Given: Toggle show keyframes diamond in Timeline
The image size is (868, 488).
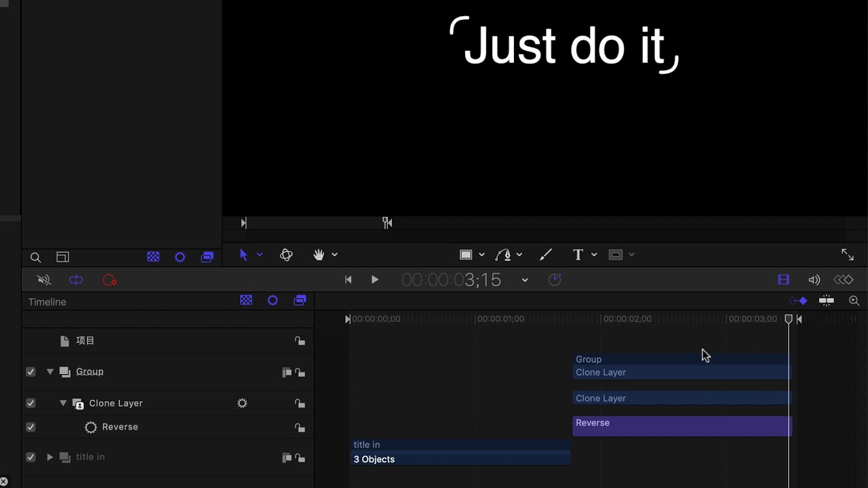Looking at the screenshot, I should [x=799, y=301].
